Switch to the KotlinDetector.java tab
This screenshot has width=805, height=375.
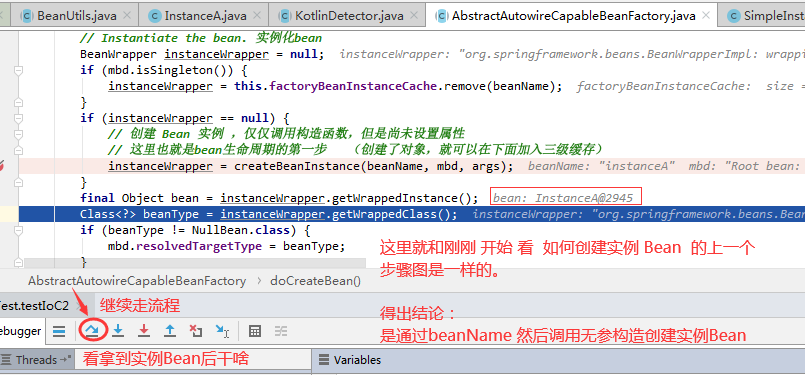pos(348,16)
